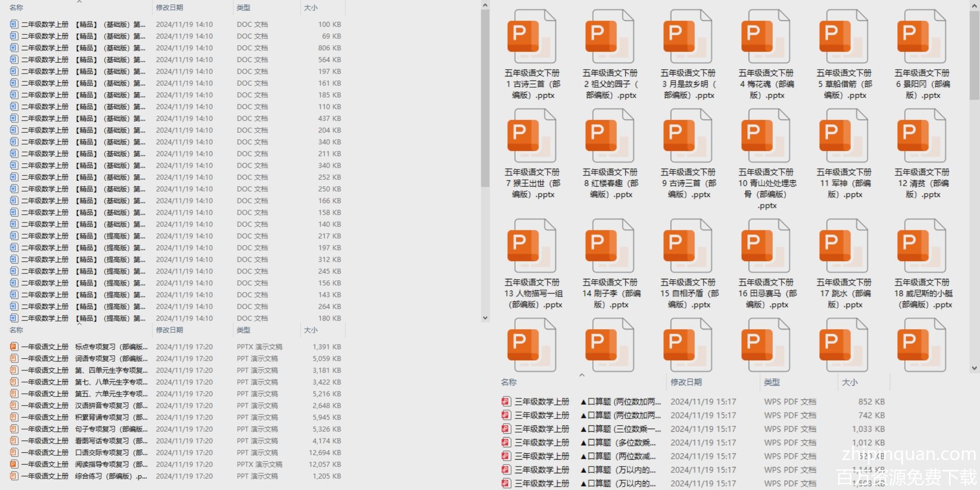980x490 pixels.
Task: Click the '4 梅花魂' pptx file icon
Action: (765, 38)
